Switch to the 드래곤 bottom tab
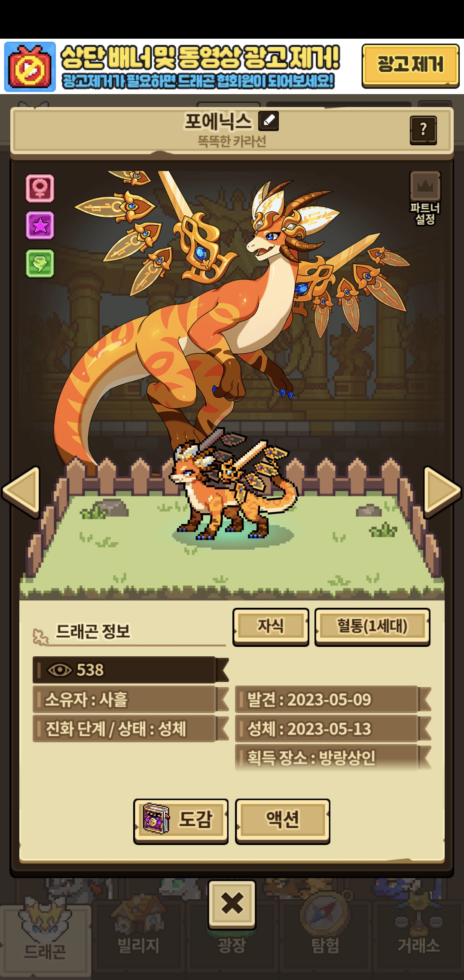 (x=45, y=937)
